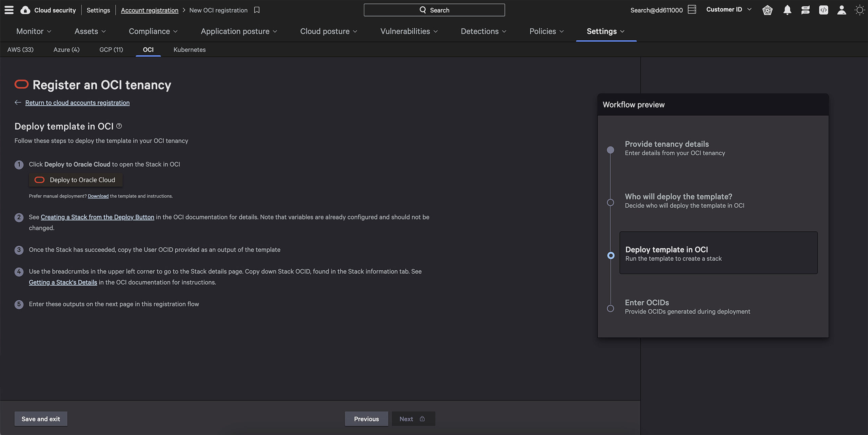Click the magnifier icon in Search box

[422, 10]
